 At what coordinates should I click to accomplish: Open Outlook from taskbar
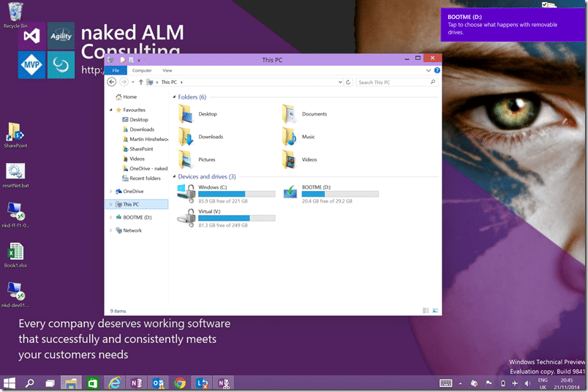tap(158, 383)
